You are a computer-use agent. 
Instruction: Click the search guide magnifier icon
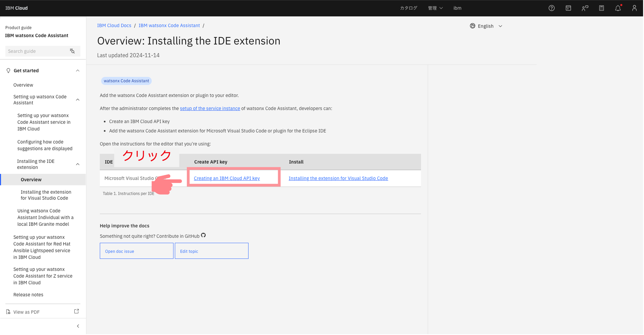(x=72, y=51)
